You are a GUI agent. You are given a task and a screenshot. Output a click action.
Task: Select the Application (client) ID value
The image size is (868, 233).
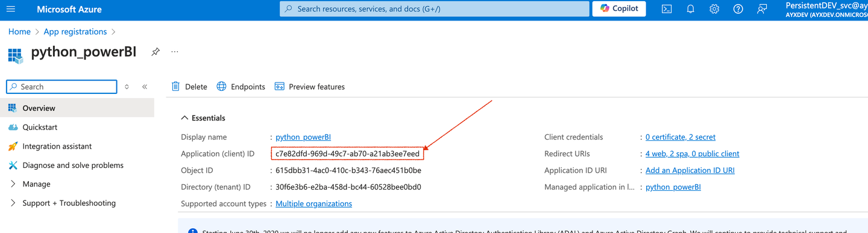(x=347, y=154)
